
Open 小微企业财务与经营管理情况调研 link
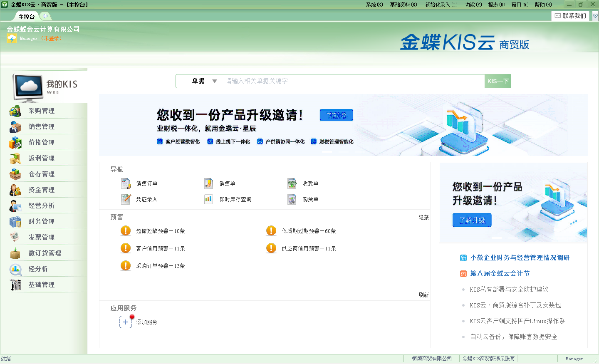[520, 258]
